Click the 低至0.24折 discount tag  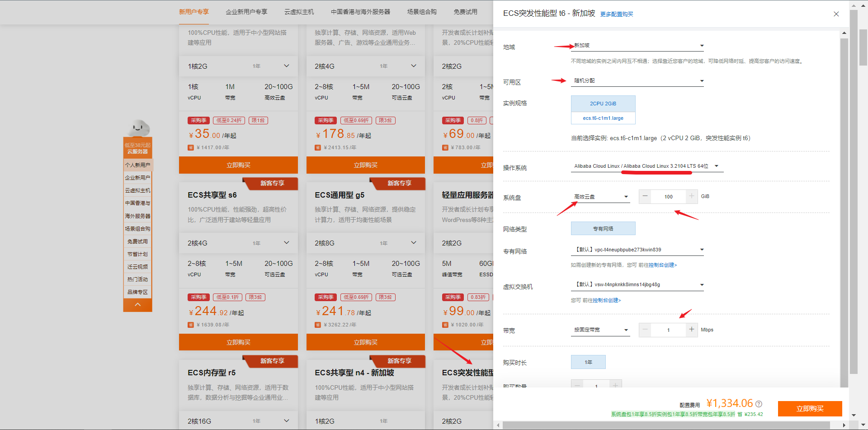click(229, 121)
